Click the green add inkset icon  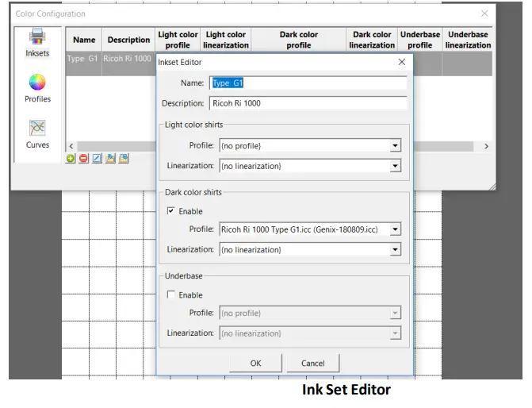click(71, 158)
